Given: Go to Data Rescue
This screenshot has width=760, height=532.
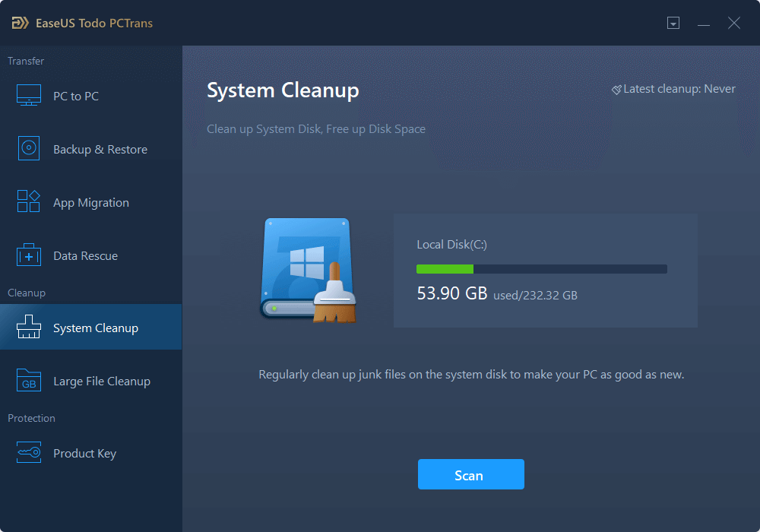Looking at the screenshot, I should point(91,256).
